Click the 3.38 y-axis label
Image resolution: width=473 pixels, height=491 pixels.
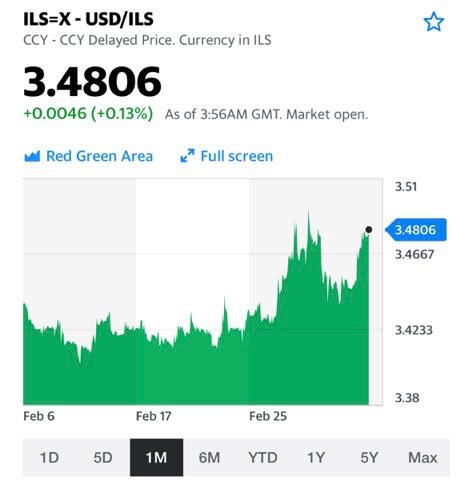point(407,397)
